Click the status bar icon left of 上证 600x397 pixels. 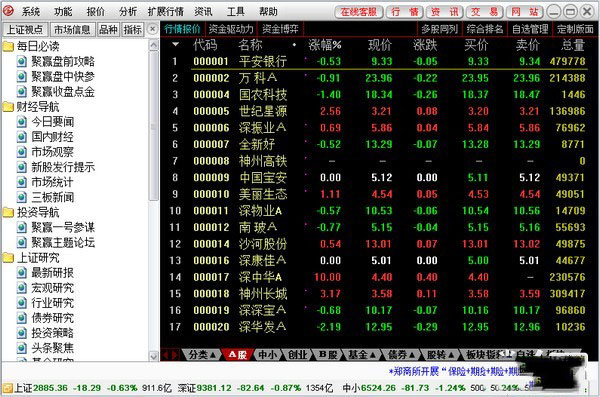(7, 388)
